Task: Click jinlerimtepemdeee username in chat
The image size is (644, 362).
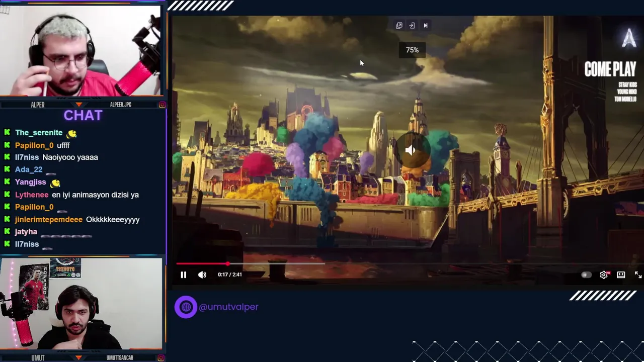Action: coord(49,219)
